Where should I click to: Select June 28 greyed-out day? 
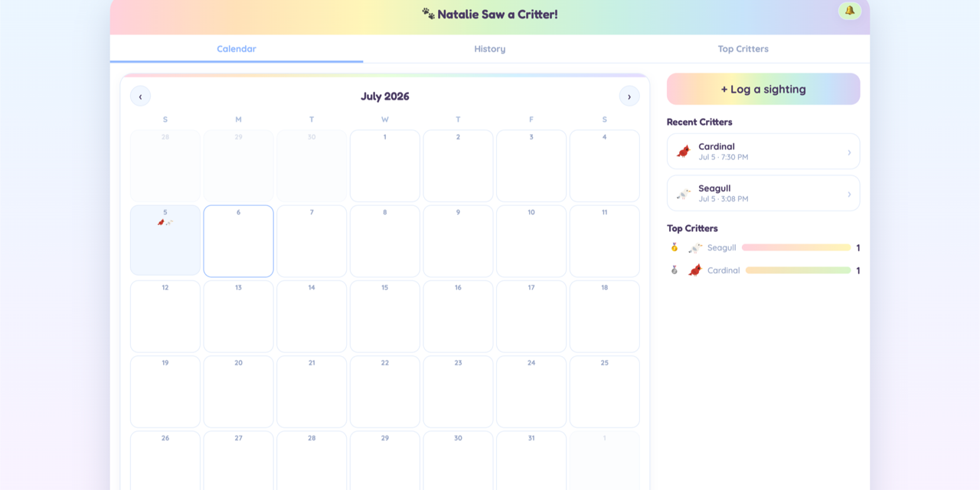(x=165, y=165)
